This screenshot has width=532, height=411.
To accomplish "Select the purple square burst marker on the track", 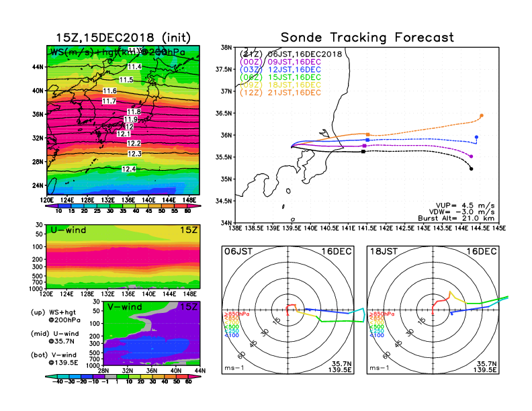I will pos(364,146).
